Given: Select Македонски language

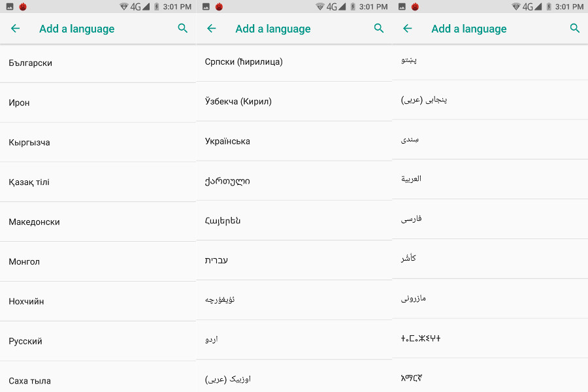Looking at the screenshot, I should (98, 222).
